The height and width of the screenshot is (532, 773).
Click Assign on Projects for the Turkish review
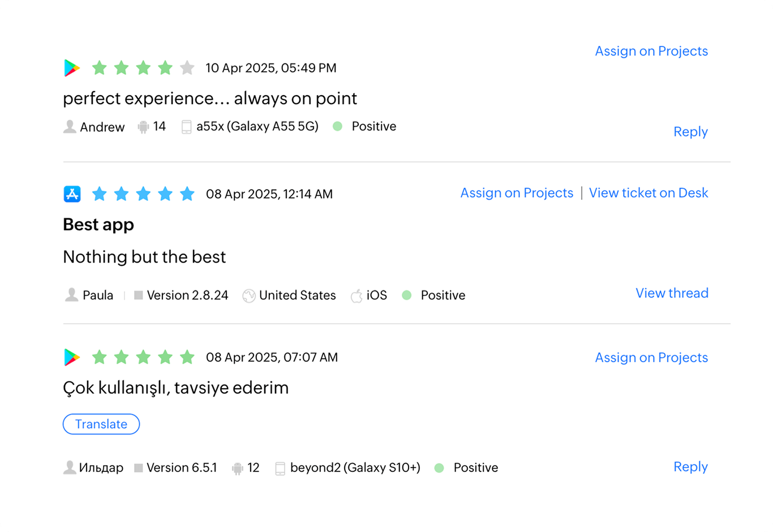[x=651, y=357]
